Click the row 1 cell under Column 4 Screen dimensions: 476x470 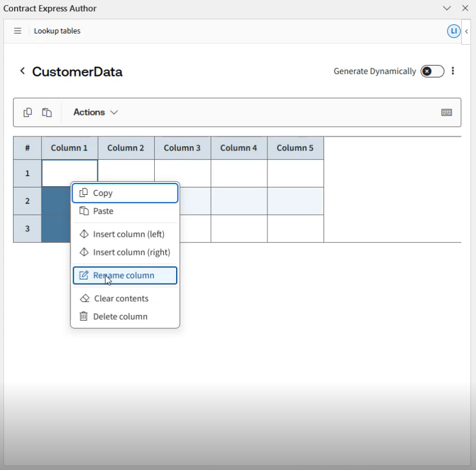[x=239, y=173]
